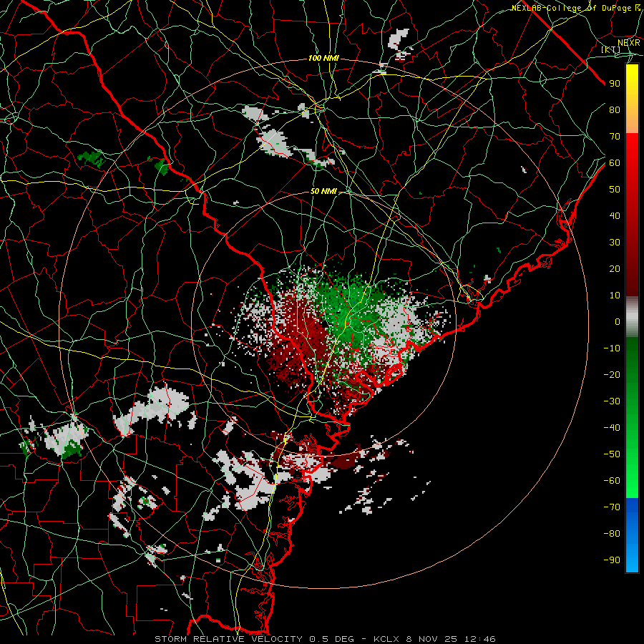Select the 90 value on velocity scale
Screen dimensions: 644x644
click(615, 84)
